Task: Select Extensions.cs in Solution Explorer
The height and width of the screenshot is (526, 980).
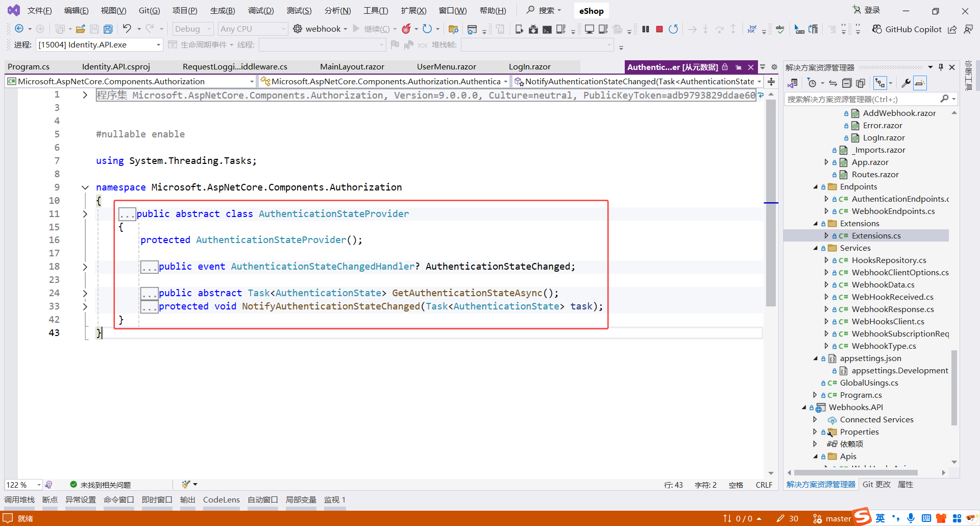Action: [876, 236]
